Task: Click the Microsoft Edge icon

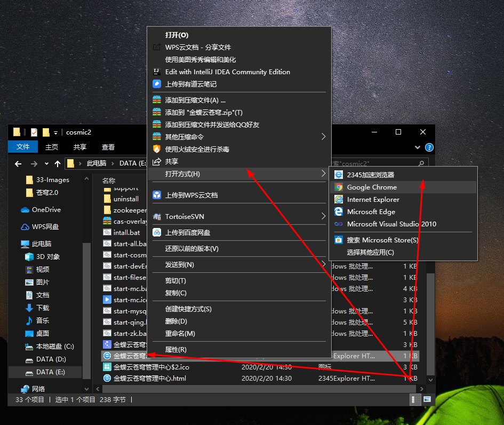Action: point(339,211)
